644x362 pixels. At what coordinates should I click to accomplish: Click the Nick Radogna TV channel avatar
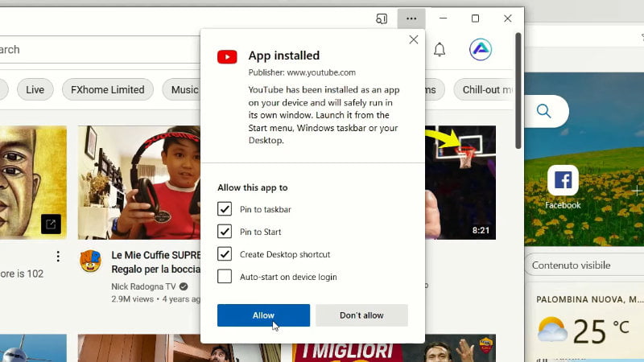(90, 261)
